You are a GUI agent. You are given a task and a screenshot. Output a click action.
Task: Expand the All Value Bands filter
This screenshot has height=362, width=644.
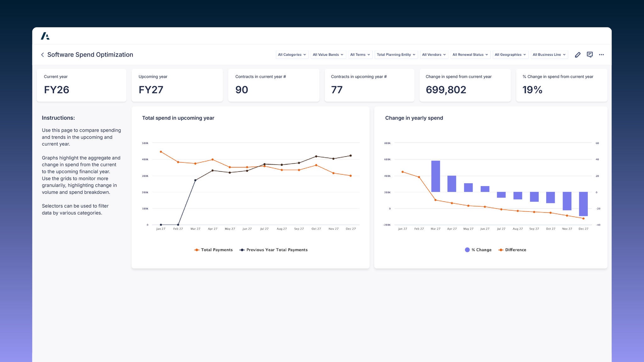point(328,55)
